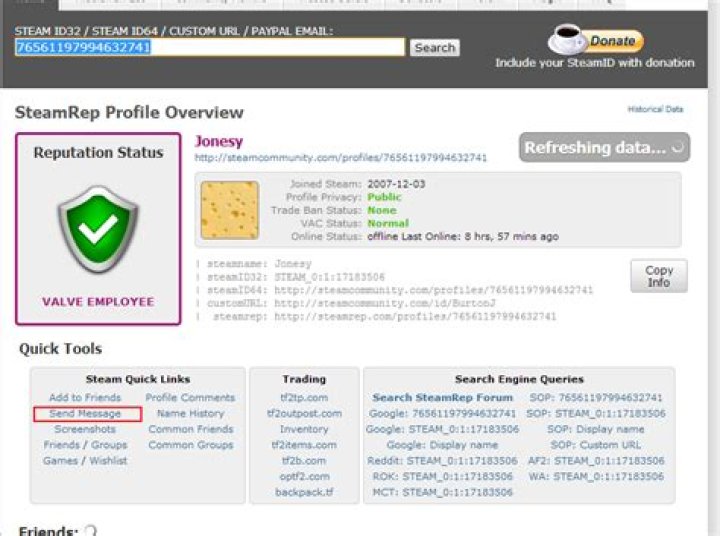Open the Historical Data link

[x=655, y=109]
